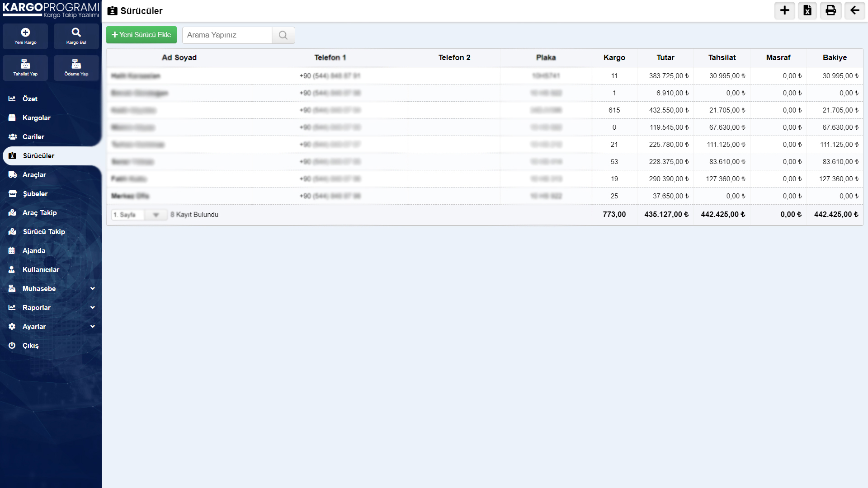The width and height of the screenshot is (868, 488).
Task: Click the Araçlar truck icon
Action: point(13,174)
